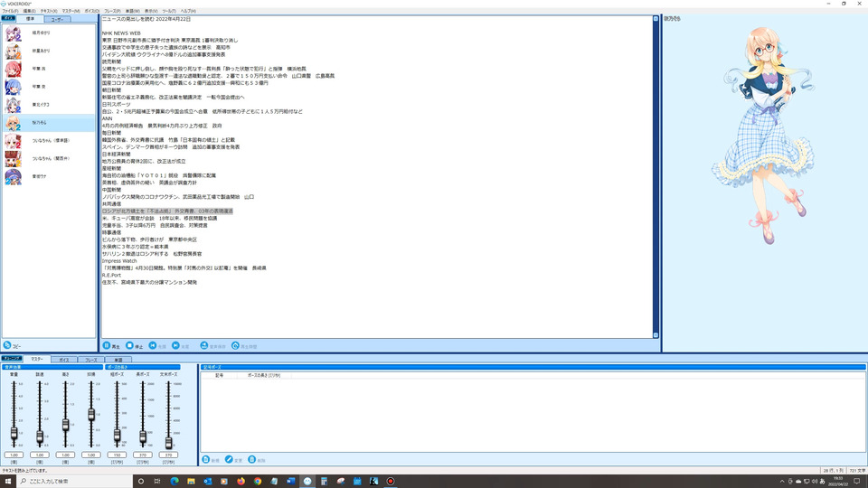
Task: Open the テキスト menu
Action: pyautogui.click(x=49, y=11)
